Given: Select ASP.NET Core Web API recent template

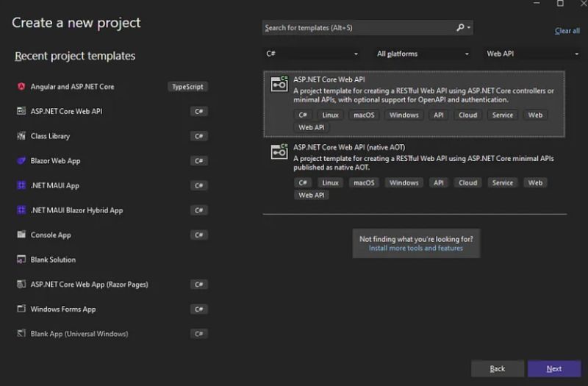Looking at the screenshot, I should tap(112, 111).
